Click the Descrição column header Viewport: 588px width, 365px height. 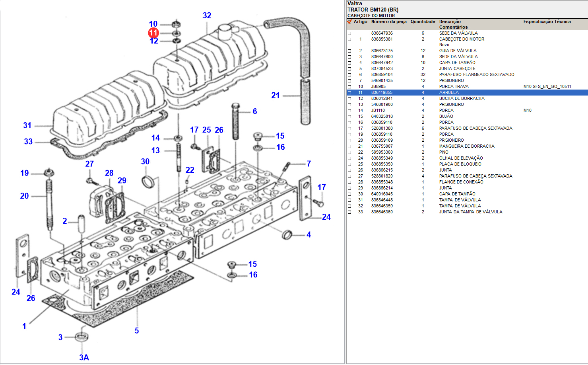[x=450, y=22]
